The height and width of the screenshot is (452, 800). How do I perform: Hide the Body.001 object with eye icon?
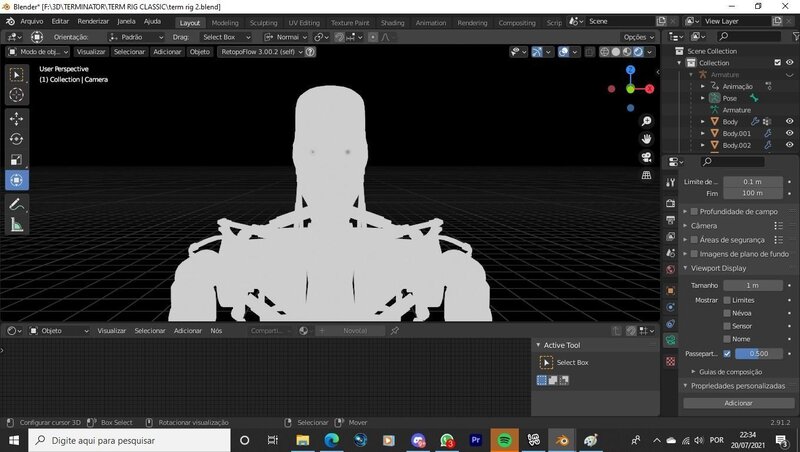(789, 133)
